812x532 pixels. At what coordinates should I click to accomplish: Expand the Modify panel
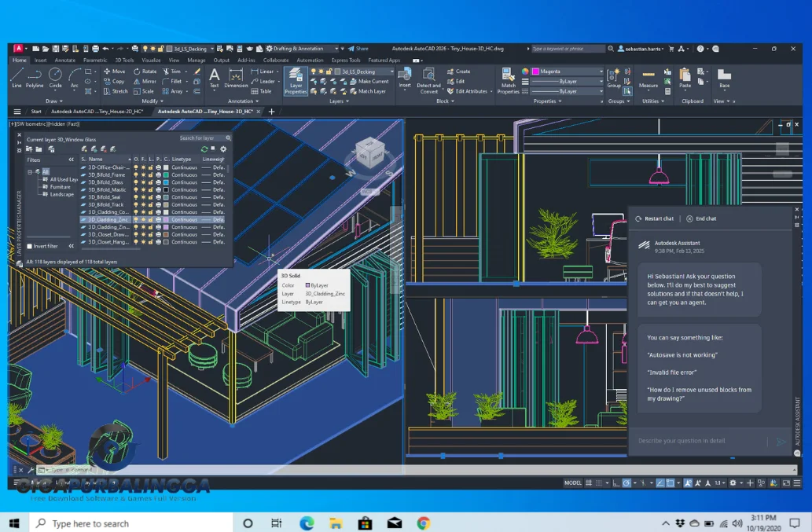(x=152, y=101)
